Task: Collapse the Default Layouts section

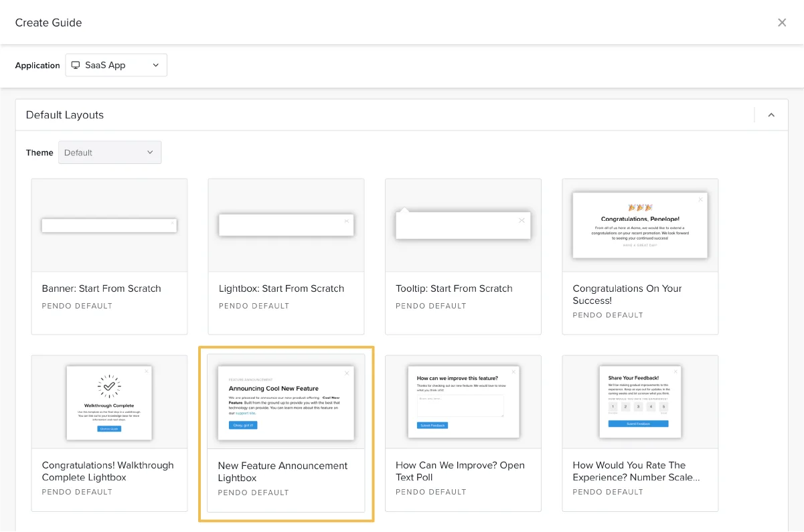Action: click(x=771, y=115)
